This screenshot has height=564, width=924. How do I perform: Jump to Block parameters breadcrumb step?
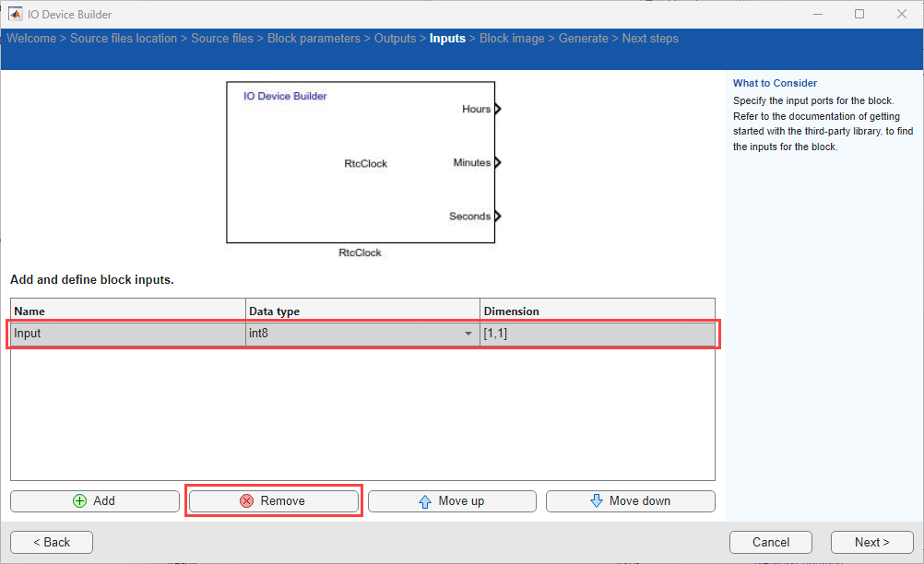[314, 39]
